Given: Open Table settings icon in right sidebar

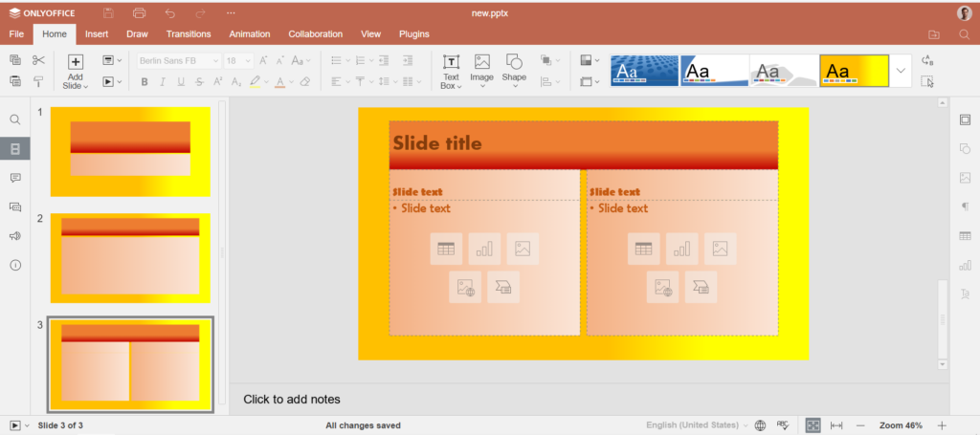Looking at the screenshot, I should click(965, 236).
